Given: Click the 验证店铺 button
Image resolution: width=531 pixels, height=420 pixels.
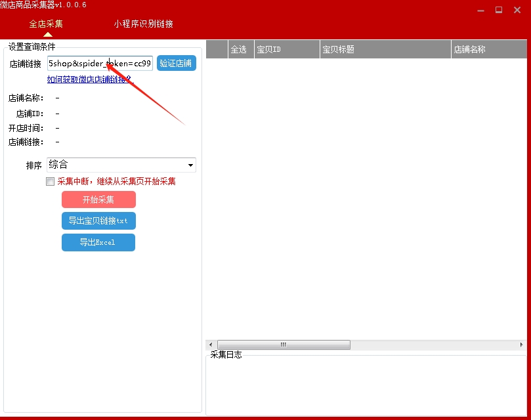Looking at the screenshot, I should [176, 64].
